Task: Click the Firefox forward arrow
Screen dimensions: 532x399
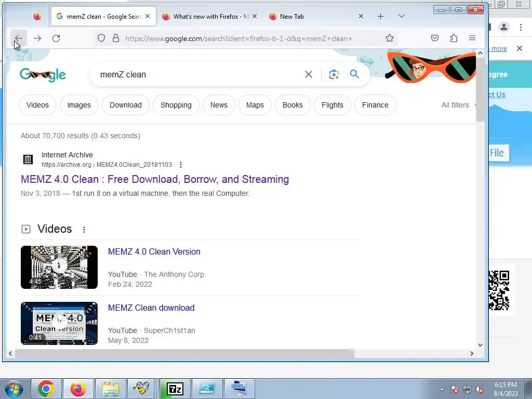Action: 37,38
